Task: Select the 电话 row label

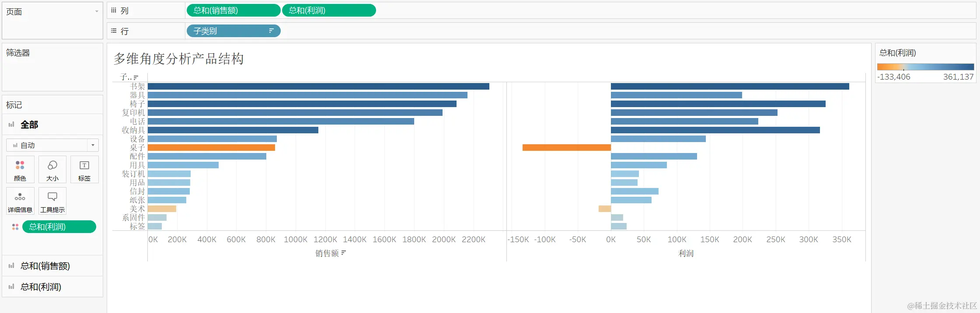Action: (137, 122)
